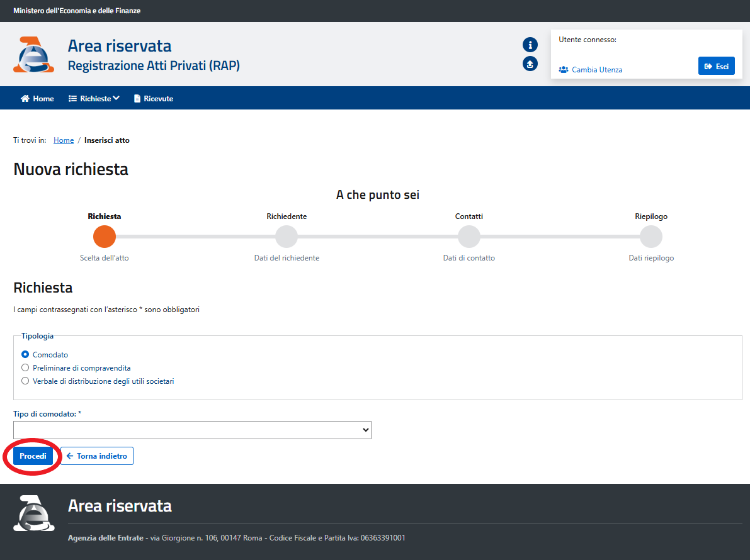Click 'Ministero dell'Economia e delle Finanze' text
The height and width of the screenshot is (560, 750).
click(x=77, y=11)
